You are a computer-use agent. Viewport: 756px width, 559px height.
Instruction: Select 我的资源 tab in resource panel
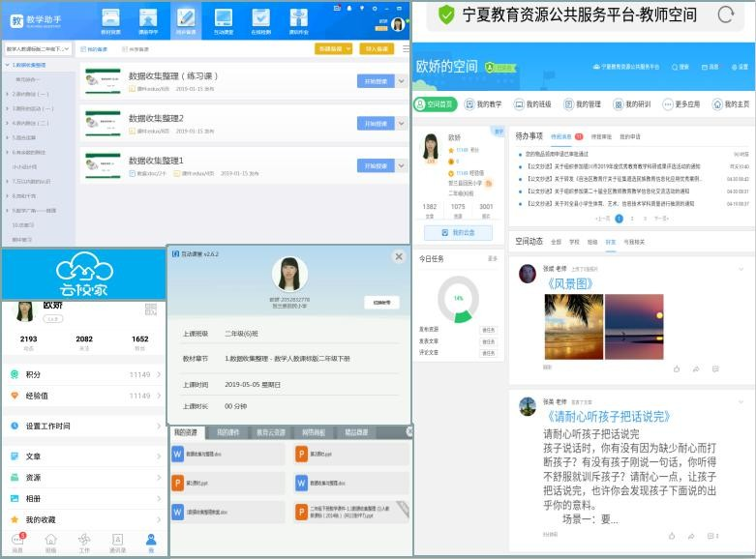point(187,432)
